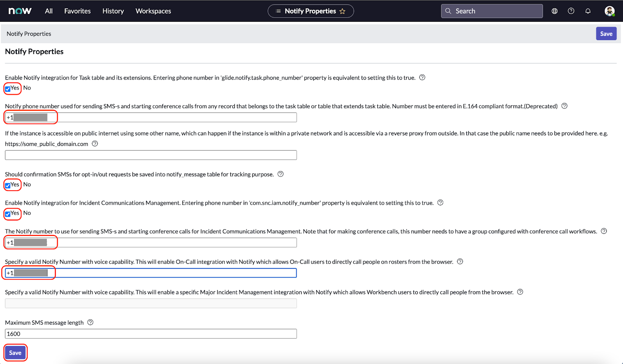Click the public domain name input field

click(151, 155)
